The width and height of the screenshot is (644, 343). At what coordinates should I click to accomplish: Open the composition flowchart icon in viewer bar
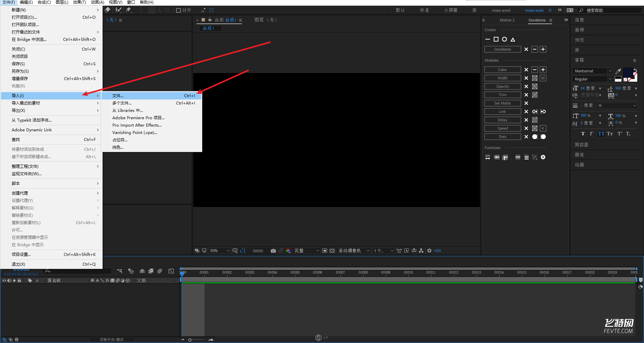[x=421, y=251]
